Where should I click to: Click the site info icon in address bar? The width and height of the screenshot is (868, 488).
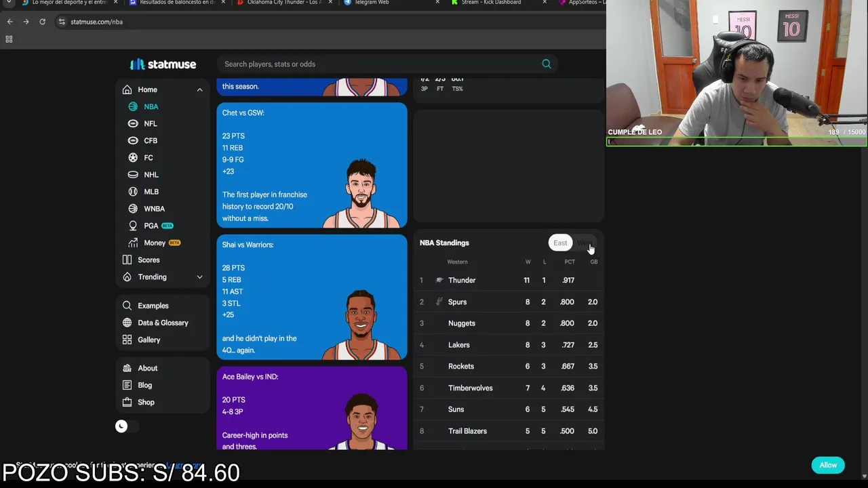click(62, 22)
